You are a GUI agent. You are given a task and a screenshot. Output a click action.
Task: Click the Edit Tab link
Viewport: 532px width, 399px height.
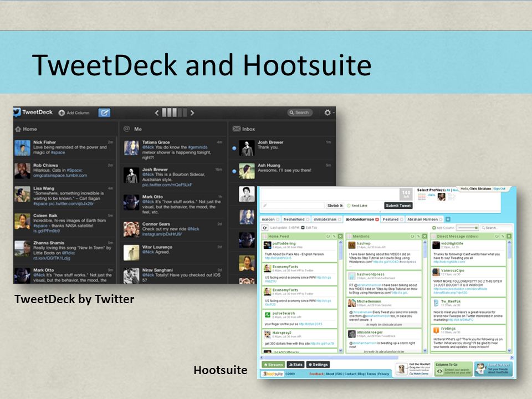click(309, 228)
